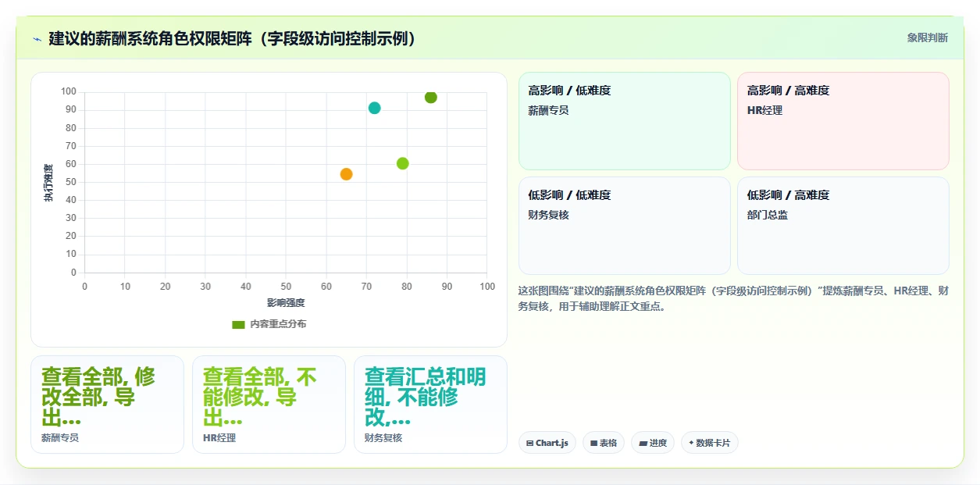
Task: Click the 进度 tag chip
Action: tap(653, 443)
